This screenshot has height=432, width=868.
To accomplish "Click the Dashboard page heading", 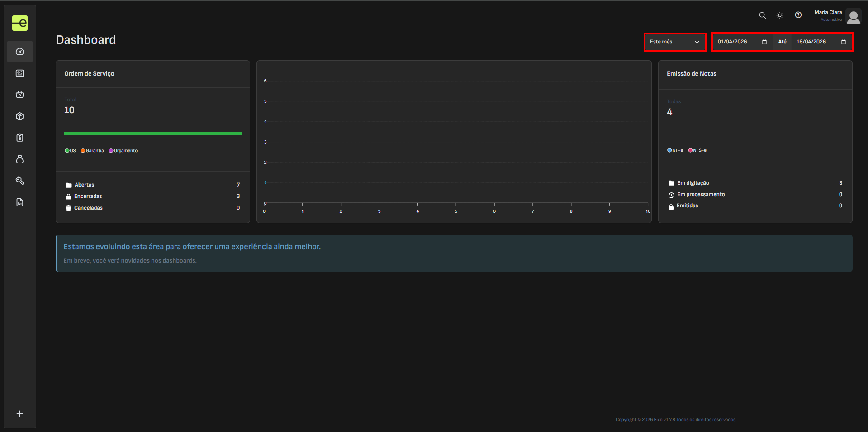I will 86,40.
